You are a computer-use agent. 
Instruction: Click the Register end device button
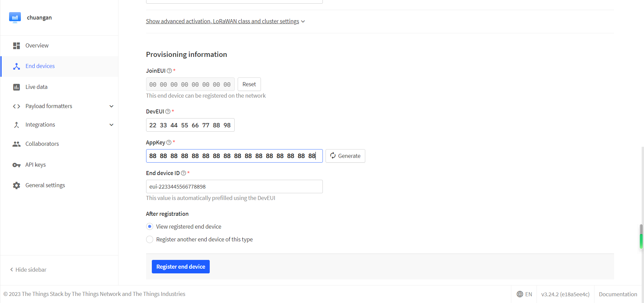click(x=180, y=267)
